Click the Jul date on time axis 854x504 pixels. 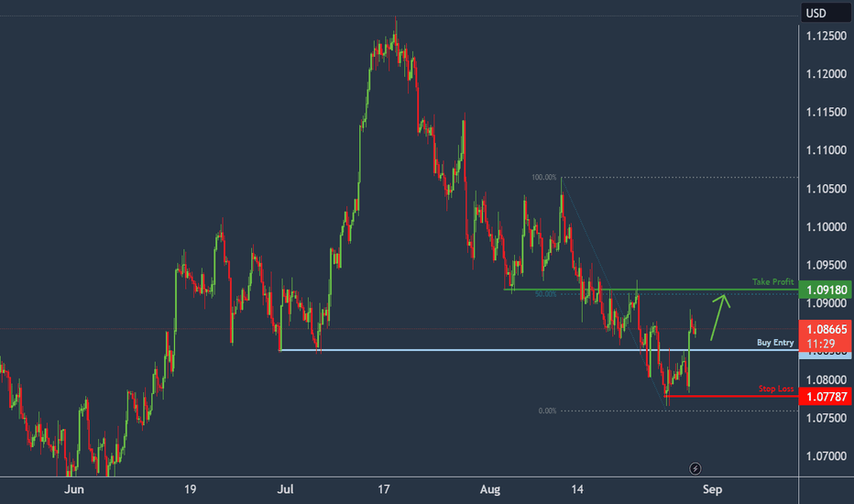(285, 489)
